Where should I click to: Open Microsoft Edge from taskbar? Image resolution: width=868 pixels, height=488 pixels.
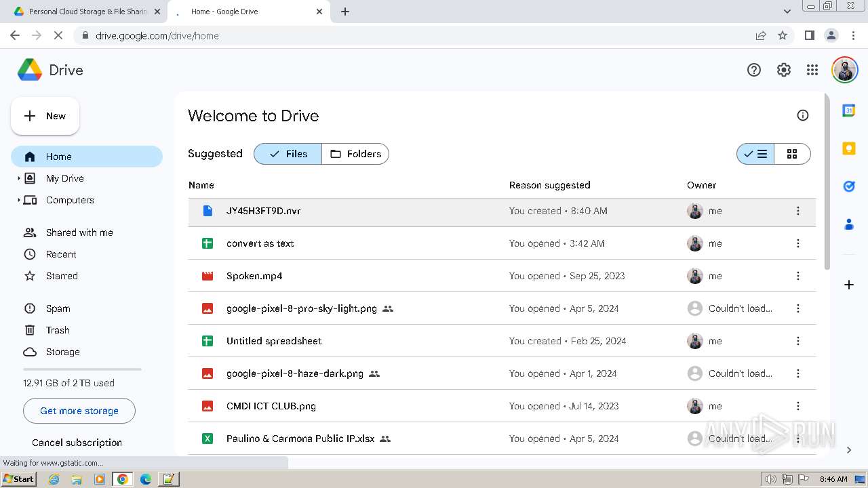145,479
